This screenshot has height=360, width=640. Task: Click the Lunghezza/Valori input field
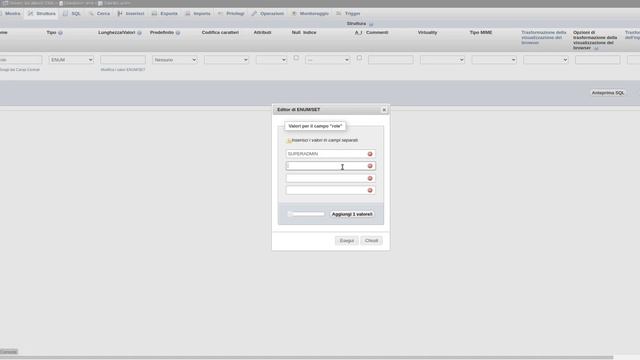[x=123, y=60]
